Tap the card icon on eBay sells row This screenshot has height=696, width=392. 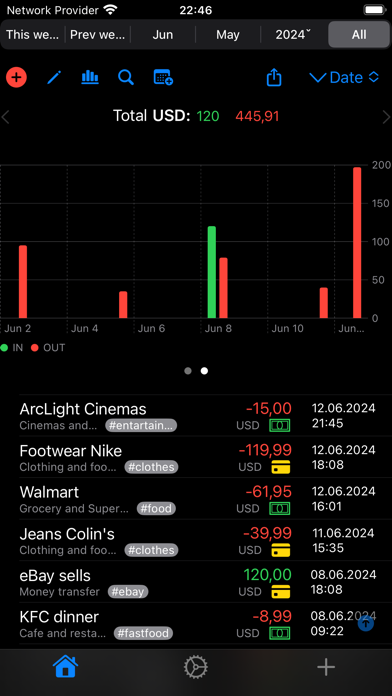pyautogui.click(x=281, y=591)
